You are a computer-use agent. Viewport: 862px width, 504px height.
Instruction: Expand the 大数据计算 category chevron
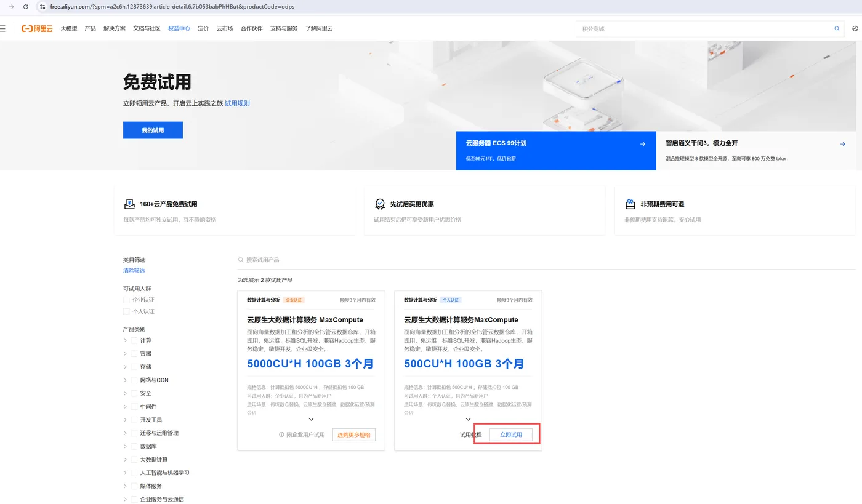[x=125, y=460]
